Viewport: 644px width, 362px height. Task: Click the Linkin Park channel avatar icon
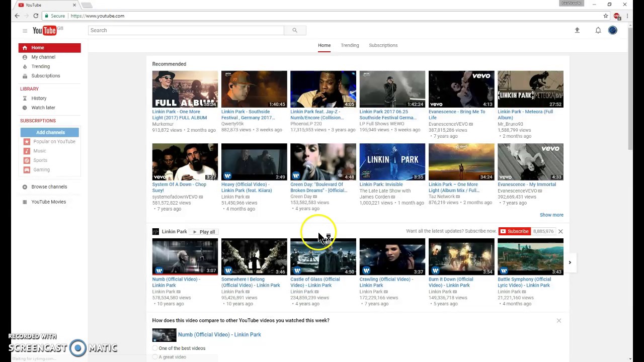coord(155,232)
